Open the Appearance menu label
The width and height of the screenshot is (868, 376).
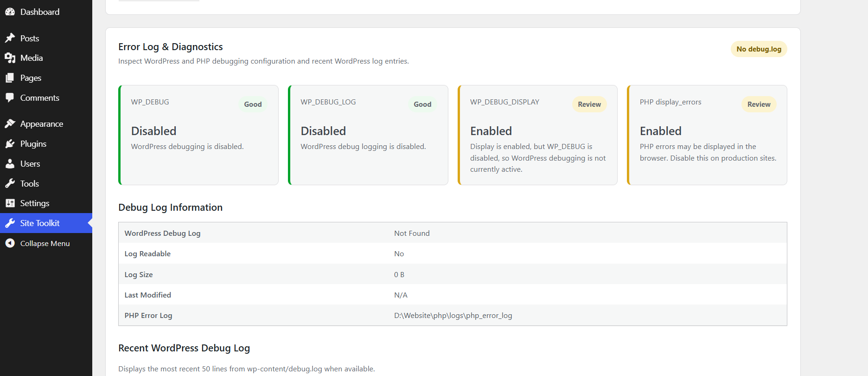(42, 124)
